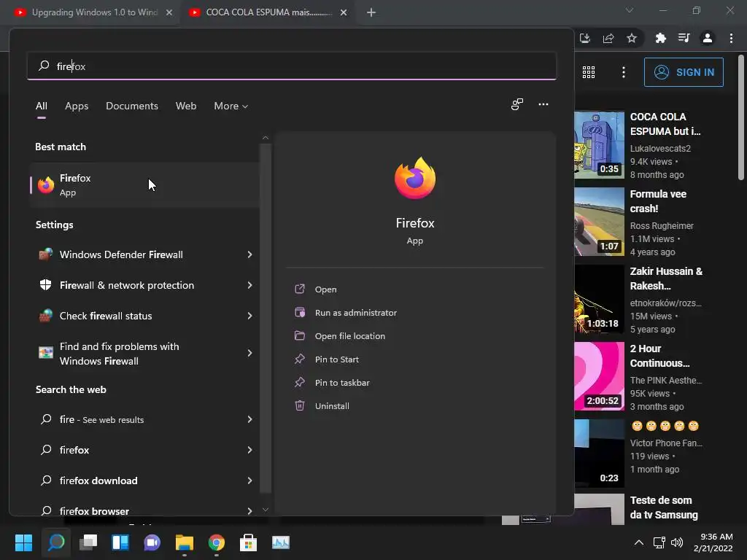Switch to the Web search tab
The height and width of the screenshot is (560, 747).
click(x=186, y=106)
